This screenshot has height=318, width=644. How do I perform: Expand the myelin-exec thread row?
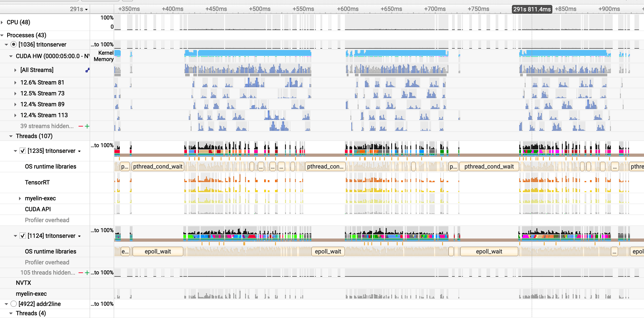coord(20,198)
